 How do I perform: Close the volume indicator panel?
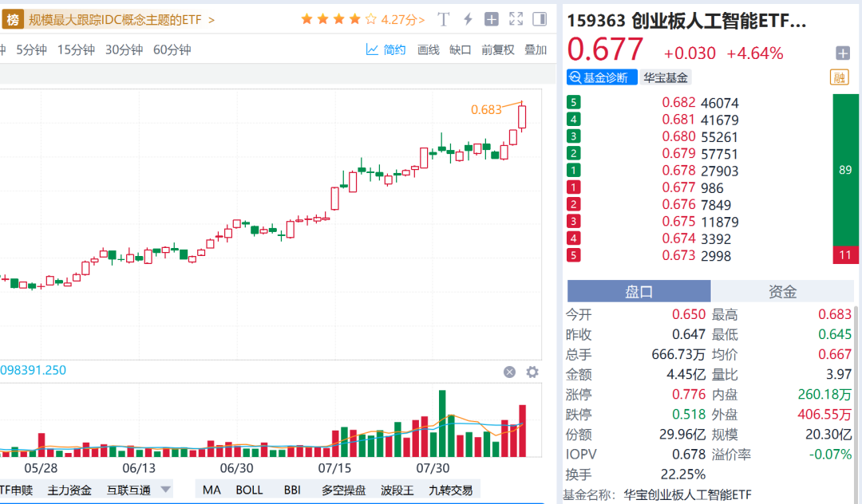[509, 372]
